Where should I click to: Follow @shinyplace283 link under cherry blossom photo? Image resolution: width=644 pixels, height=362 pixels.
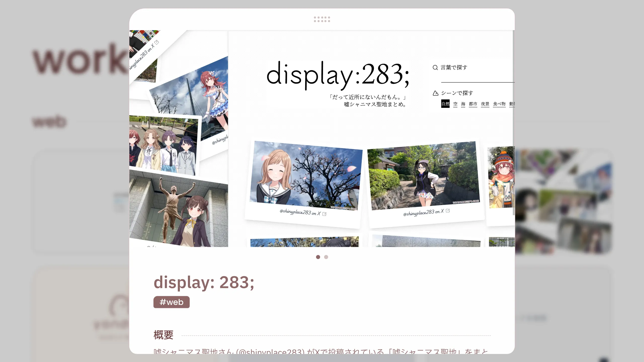(x=300, y=212)
